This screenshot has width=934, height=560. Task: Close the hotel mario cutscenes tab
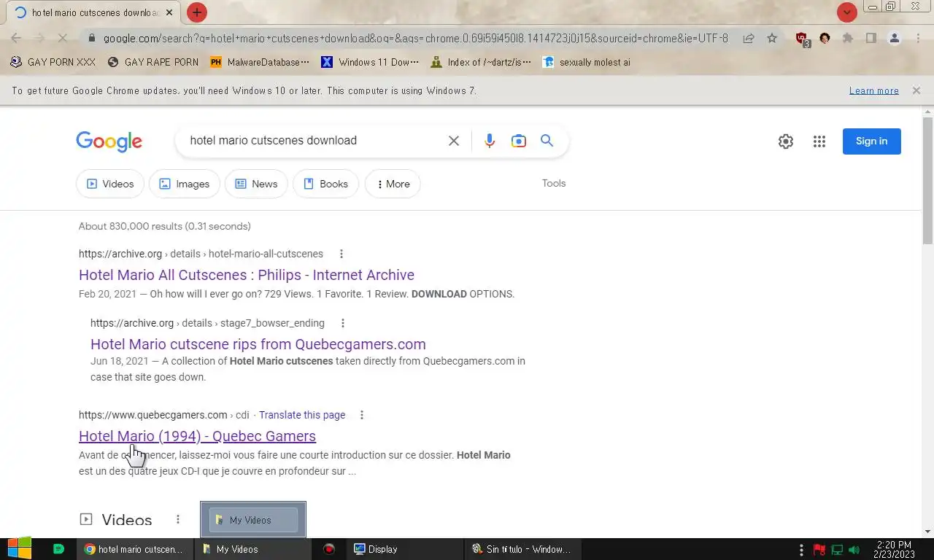click(169, 12)
